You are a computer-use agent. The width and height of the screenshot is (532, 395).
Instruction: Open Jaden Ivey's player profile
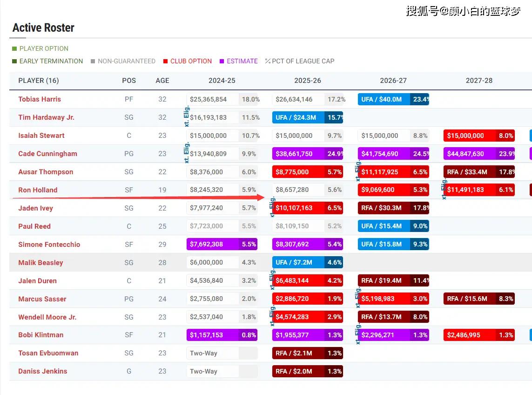pyautogui.click(x=35, y=208)
